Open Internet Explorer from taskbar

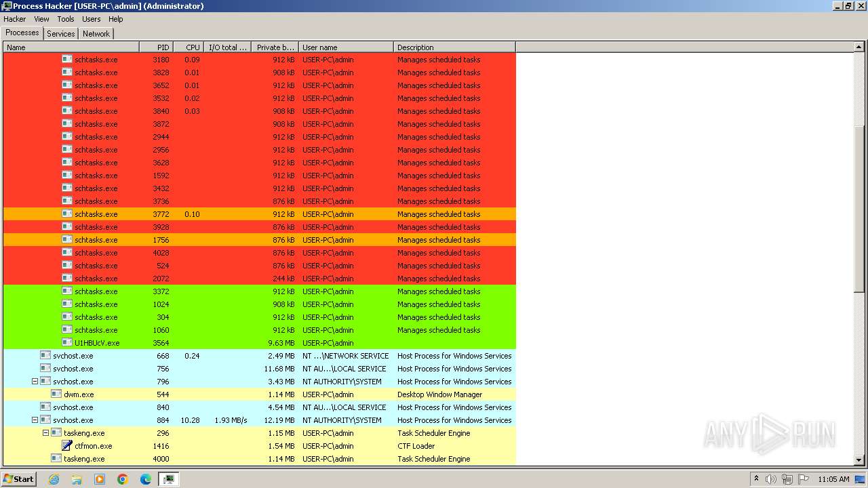tap(54, 479)
